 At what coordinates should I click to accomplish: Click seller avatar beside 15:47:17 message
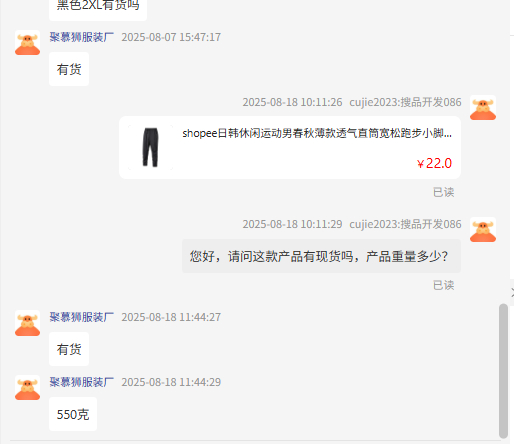(27, 43)
